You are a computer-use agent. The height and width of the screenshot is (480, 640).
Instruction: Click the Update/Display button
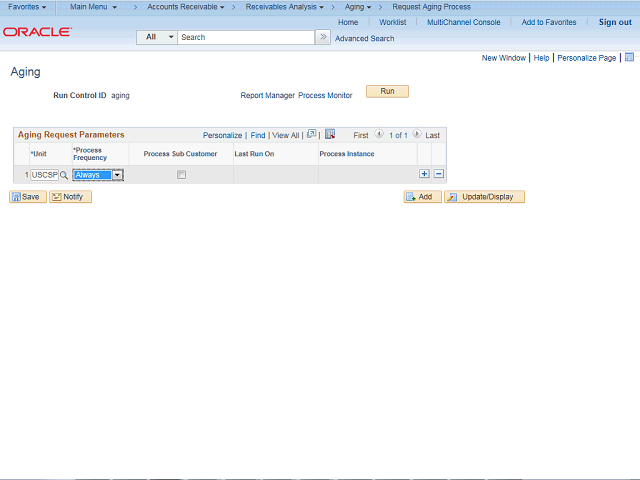coord(484,197)
